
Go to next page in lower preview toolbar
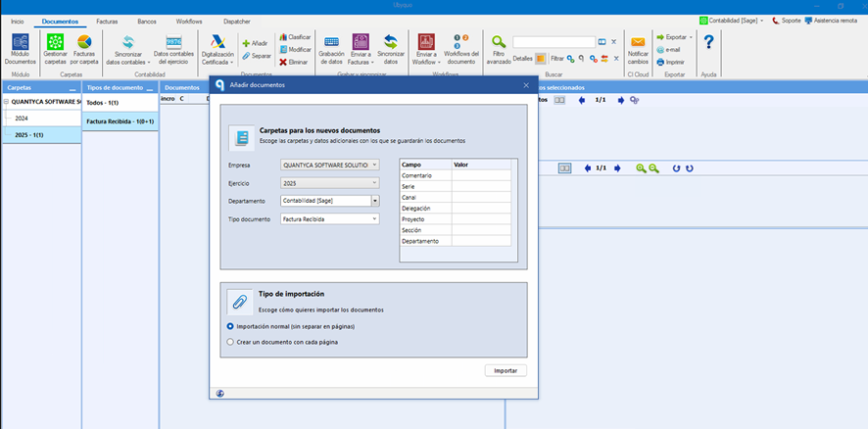point(617,168)
